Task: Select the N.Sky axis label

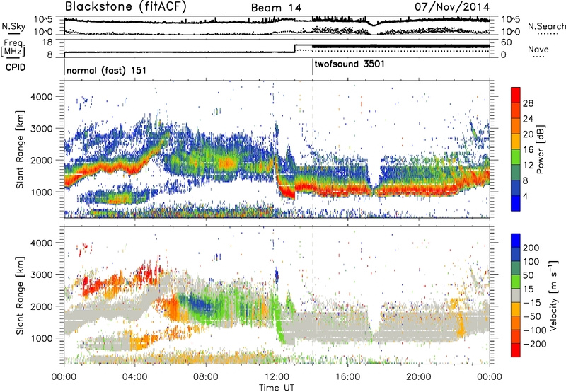Action: [x=13, y=26]
